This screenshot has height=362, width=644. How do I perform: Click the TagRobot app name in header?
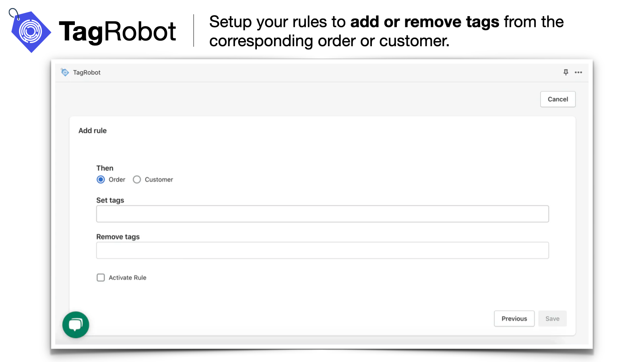pyautogui.click(x=87, y=72)
